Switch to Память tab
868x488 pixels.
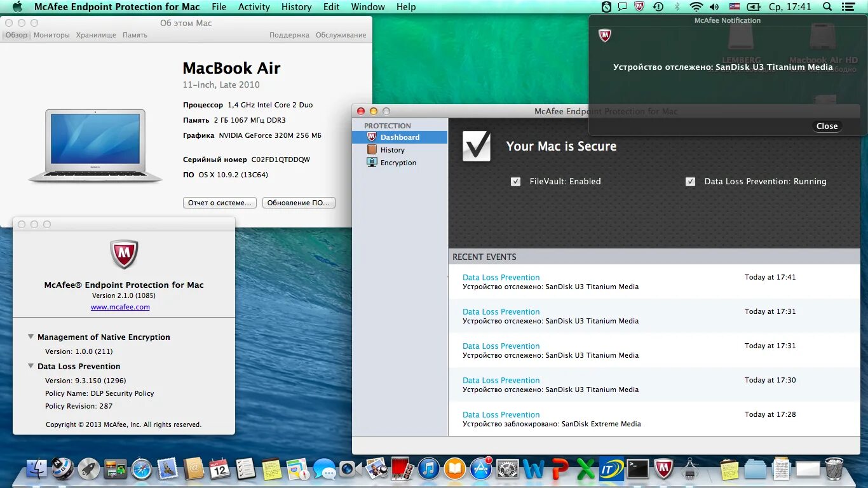pos(135,35)
